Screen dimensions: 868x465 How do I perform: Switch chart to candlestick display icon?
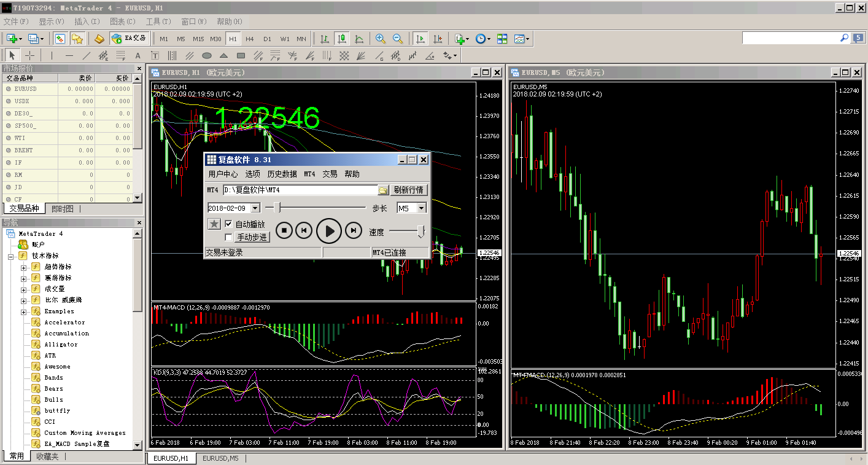pos(342,39)
